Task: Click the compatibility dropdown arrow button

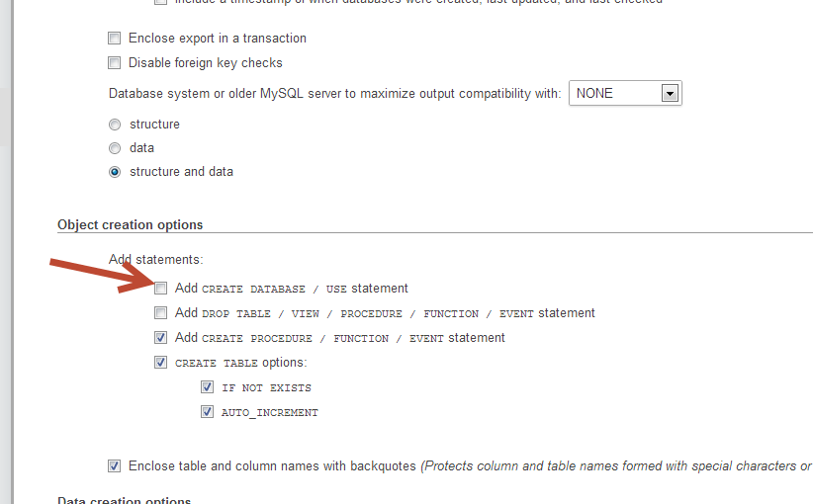Action: click(x=670, y=93)
